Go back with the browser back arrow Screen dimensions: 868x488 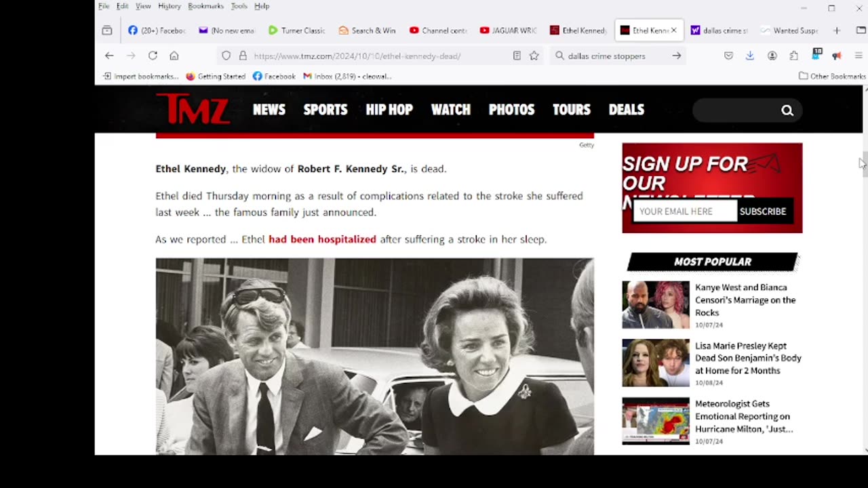[x=109, y=56]
